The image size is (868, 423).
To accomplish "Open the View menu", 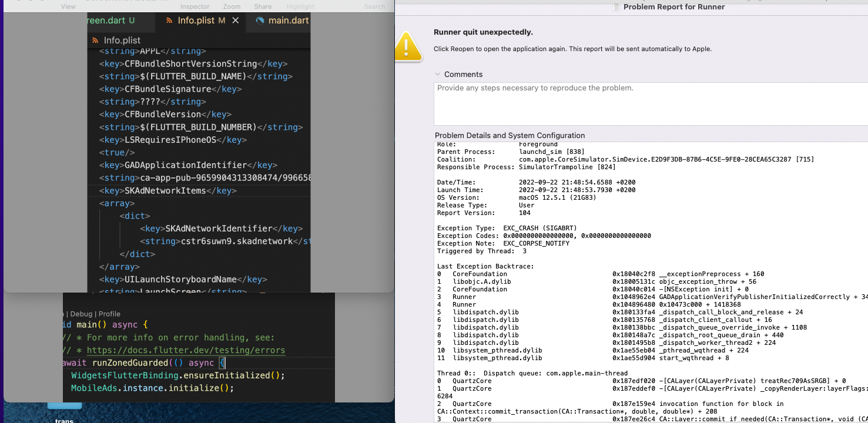I will pyautogui.click(x=68, y=6).
